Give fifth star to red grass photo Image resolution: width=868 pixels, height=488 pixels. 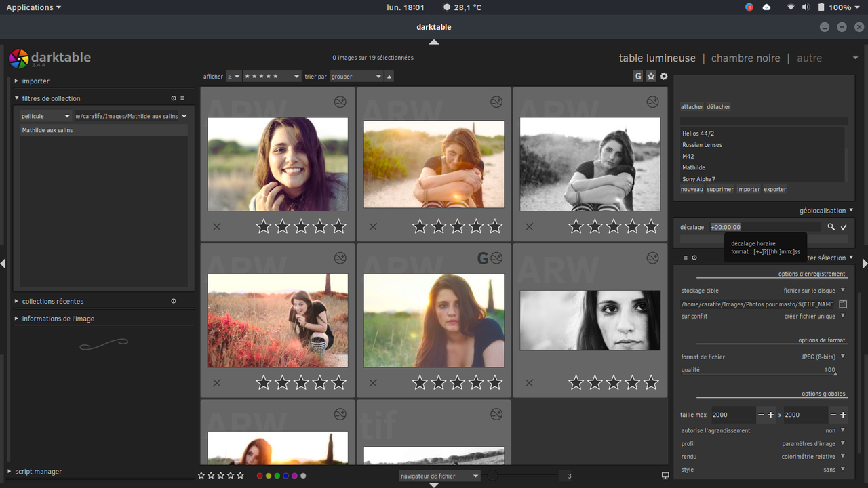(x=338, y=383)
